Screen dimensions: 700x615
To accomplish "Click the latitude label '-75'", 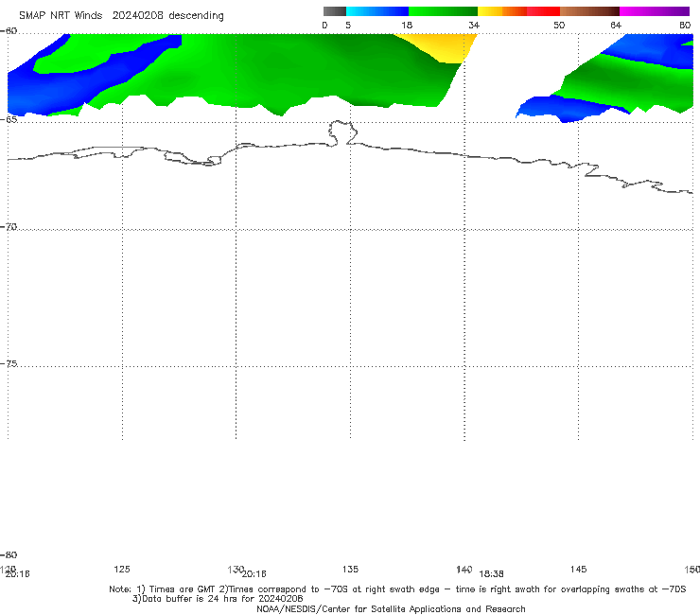I will (9, 363).
